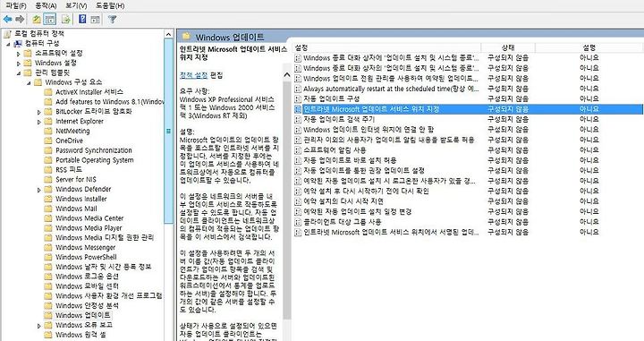Image resolution: width=644 pixels, height=341 pixels.
Task: Sort by the 설명 column header
Action: pos(589,47)
